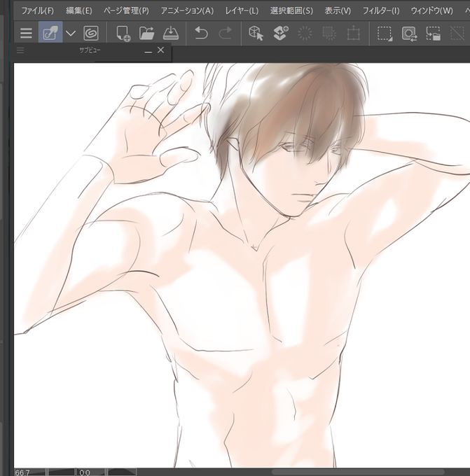This screenshot has height=476, width=470.
Task: Open the ウィンドウ(W) menu
Action: (x=431, y=11)
